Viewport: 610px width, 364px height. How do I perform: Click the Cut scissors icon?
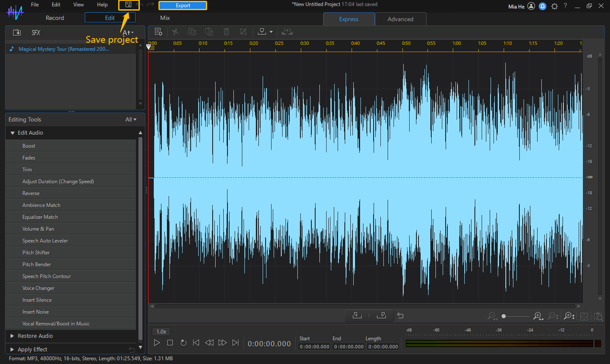[x=175, y=32]
